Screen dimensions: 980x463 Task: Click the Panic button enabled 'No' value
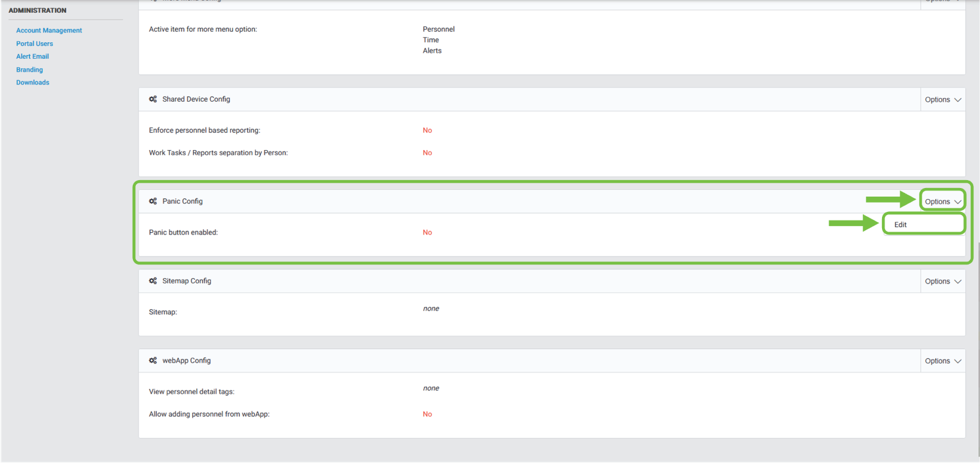[428, 233]
